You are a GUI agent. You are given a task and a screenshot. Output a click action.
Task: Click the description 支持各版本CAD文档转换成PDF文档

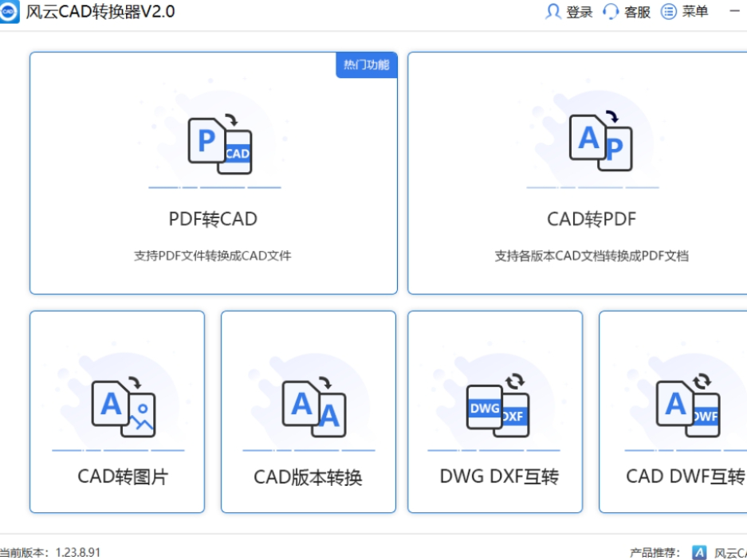(x=592, y=256)
